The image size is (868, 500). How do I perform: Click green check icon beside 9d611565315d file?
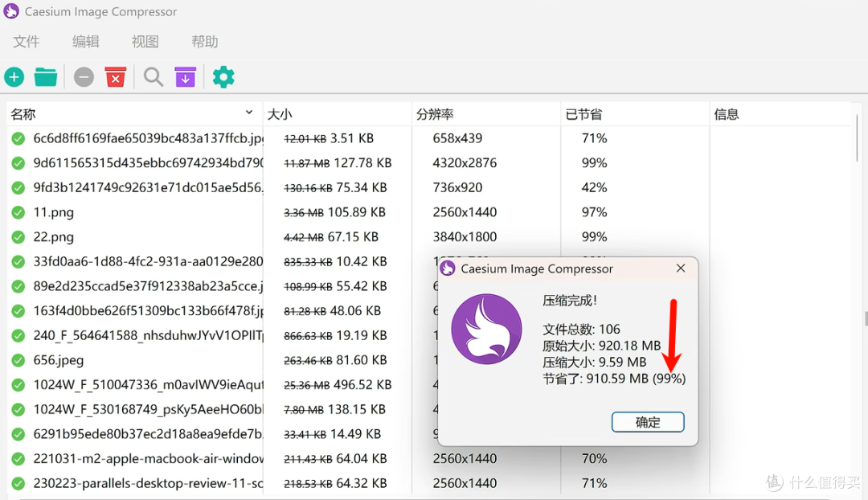tap(18, 163)
